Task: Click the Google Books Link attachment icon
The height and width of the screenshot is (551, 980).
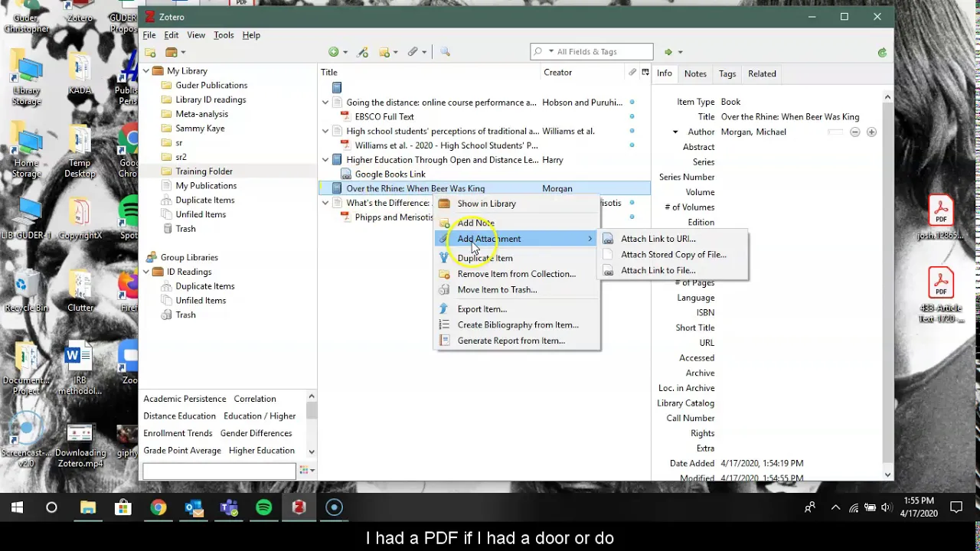Action: pyautogui.click(x=345, y=174)
